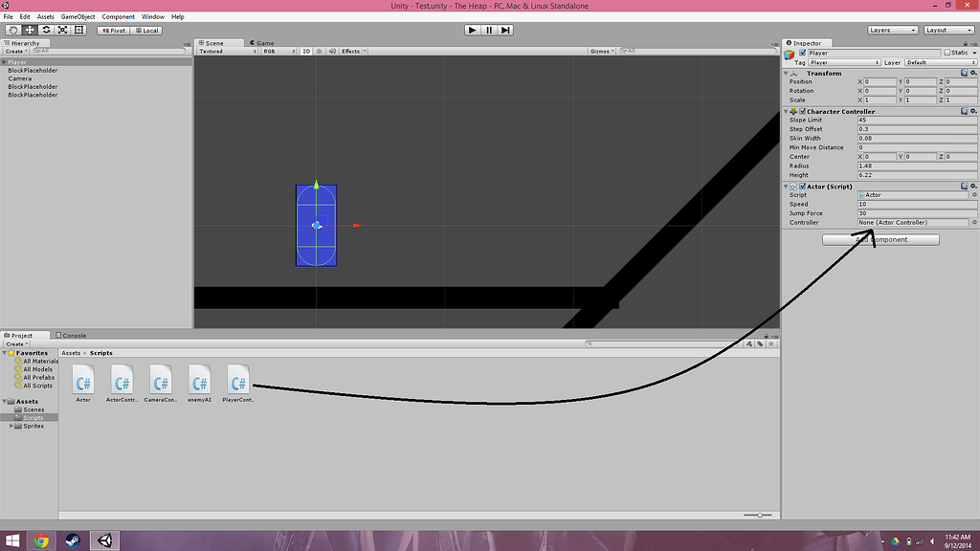980x551 pixels.
Task: Collapse the Transform component
Action: [x=785, y=73]
